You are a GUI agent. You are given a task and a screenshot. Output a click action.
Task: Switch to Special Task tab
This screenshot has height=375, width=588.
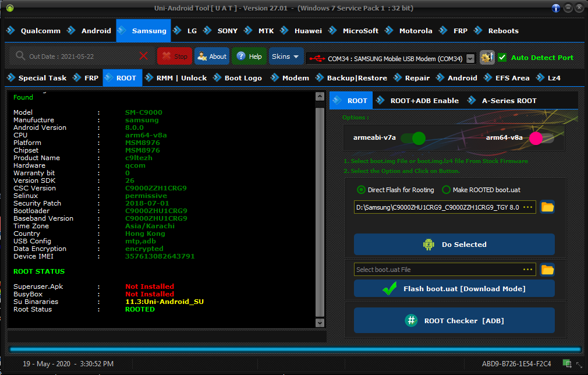[37, 78]
